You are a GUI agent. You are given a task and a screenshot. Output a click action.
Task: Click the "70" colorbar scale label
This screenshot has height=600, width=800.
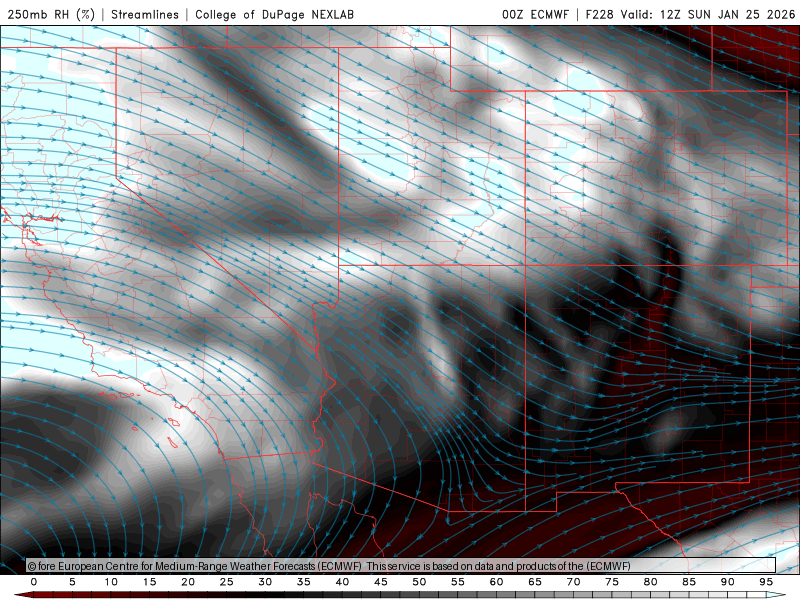(573, 582)
